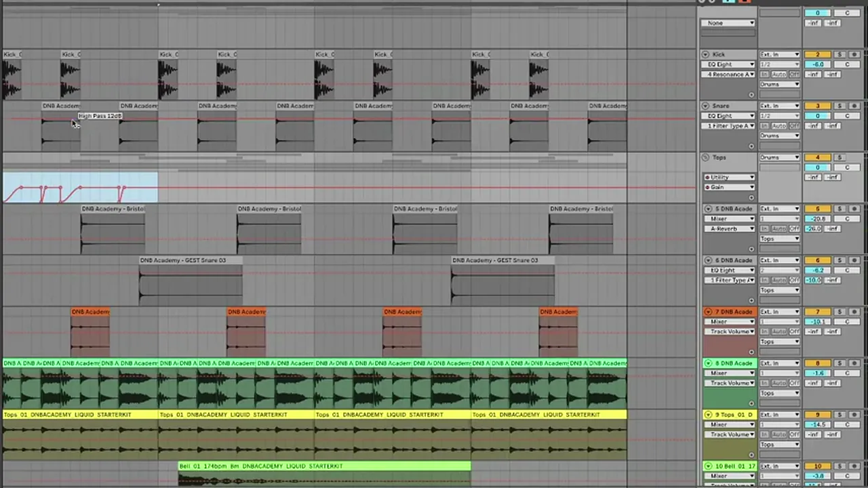Arm the 10 Bell_01 track for recording
This screenshot has height=488, width=868.
[x=854, y=466]
